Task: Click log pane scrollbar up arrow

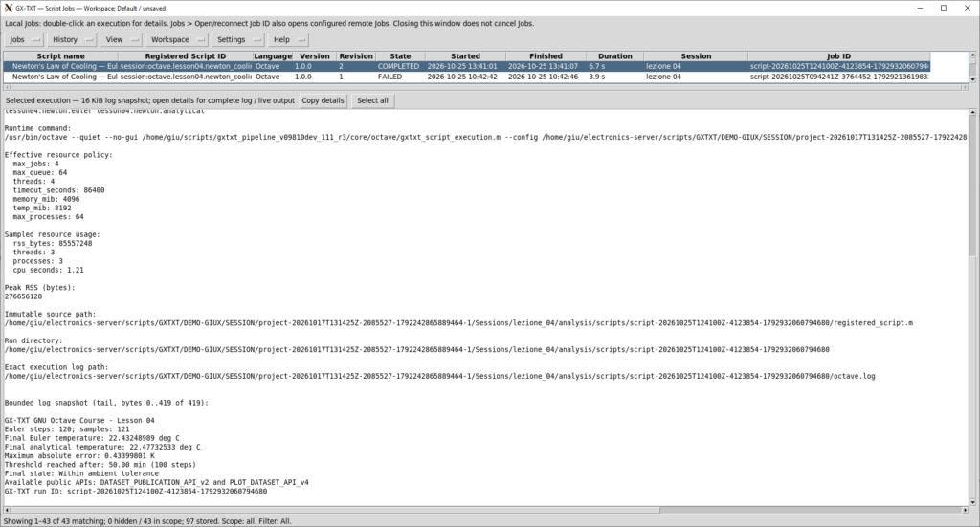Action: 972,113
